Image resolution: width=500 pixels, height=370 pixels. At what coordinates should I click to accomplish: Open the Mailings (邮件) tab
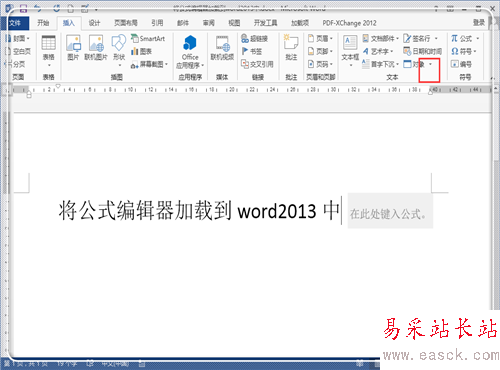click(183, 23)
